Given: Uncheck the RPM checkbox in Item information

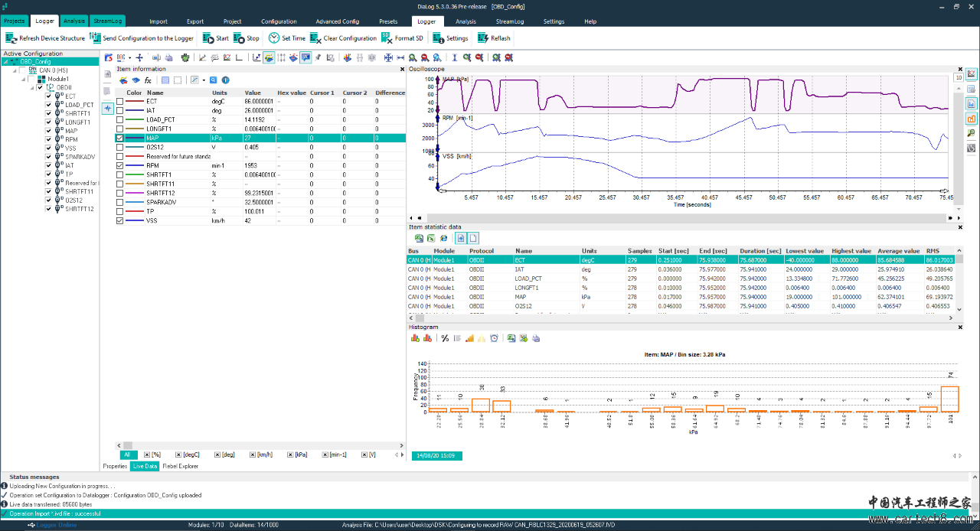Looking at the screenshot, I should pyautogui.click(x=119, y=165).
